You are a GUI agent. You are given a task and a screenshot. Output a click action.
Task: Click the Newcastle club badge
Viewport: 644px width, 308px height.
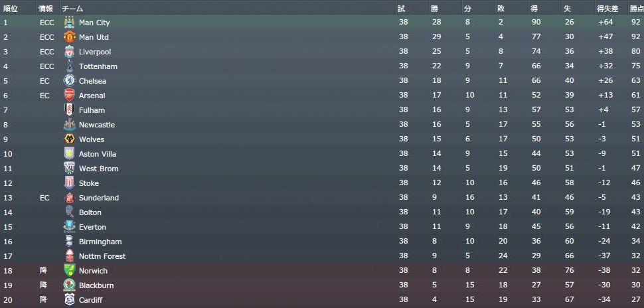(69, 125)
